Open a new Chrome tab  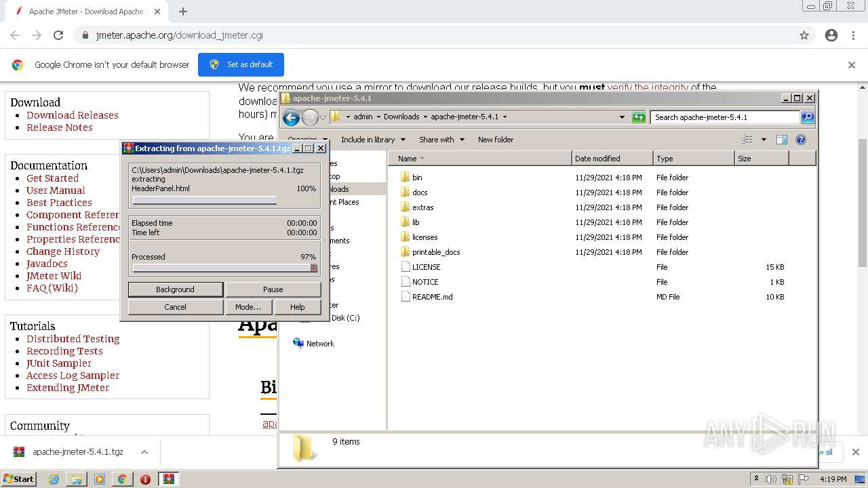click(x=183, y=12)
